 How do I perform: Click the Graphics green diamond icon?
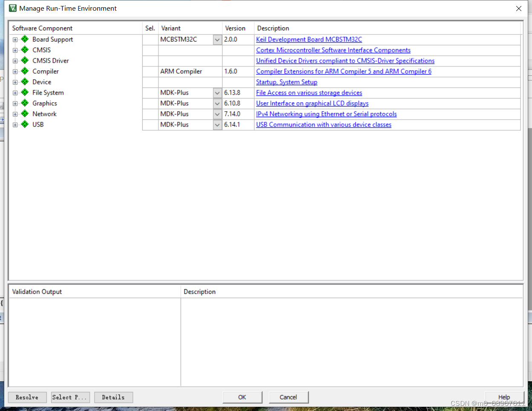point(25,103)
